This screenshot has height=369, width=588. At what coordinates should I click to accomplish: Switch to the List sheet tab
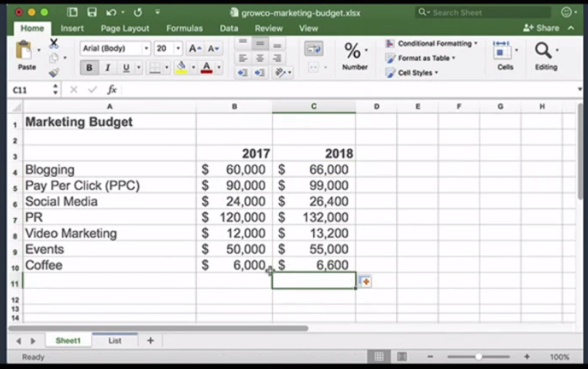[115, 340]
